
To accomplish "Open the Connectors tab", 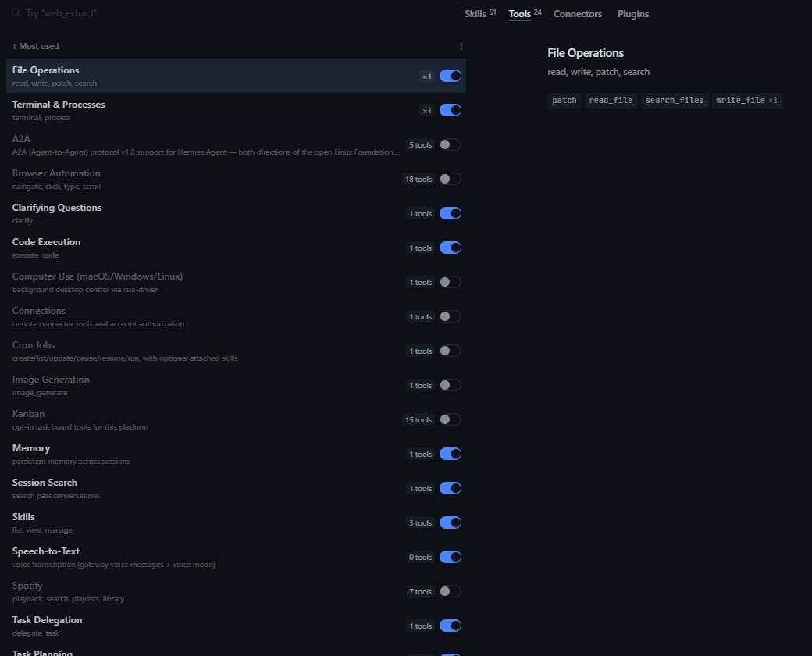I will (x=578, y=14).
